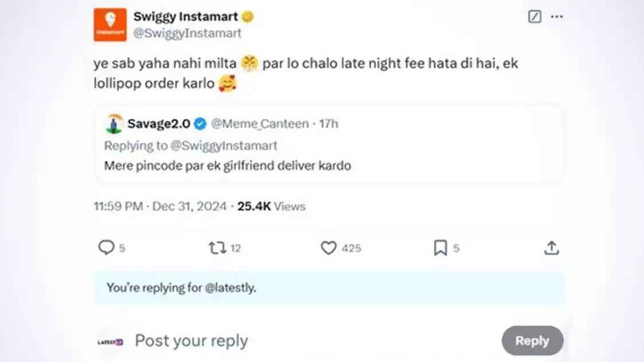644x362 pixels.
Task: Share the tweet via upload icon
Action: click(551, 248)
